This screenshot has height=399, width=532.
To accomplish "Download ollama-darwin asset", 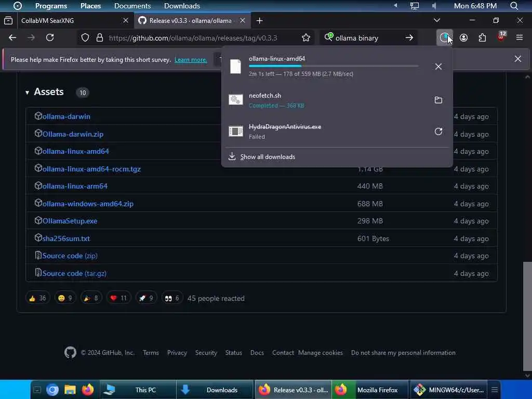I will tap(66, 116).
